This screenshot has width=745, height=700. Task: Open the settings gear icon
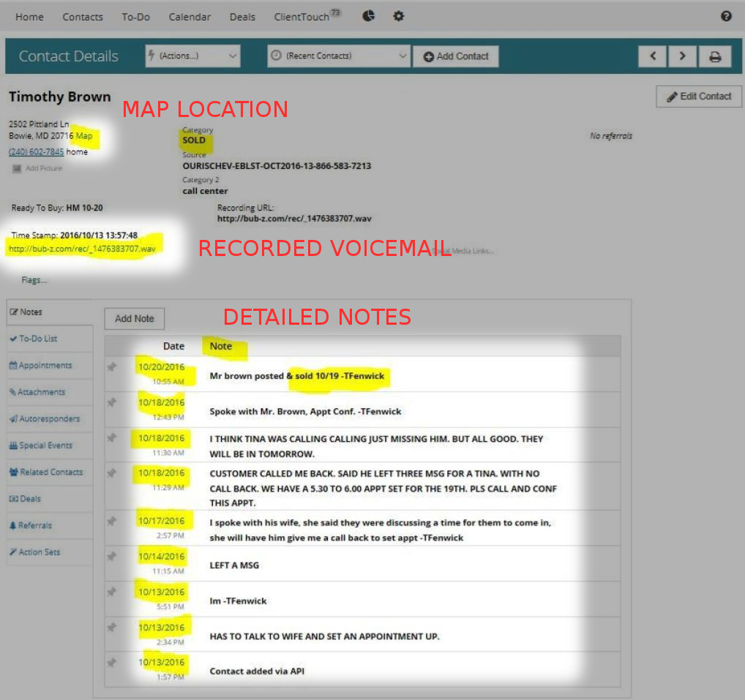tap(399, 16)
